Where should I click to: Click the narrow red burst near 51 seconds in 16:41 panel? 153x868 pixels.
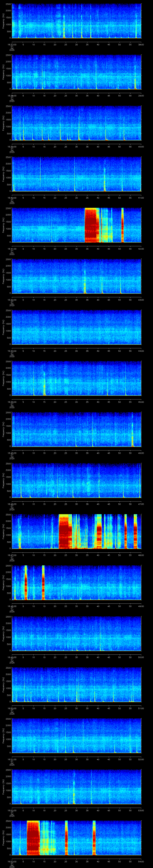click(122, 225)
